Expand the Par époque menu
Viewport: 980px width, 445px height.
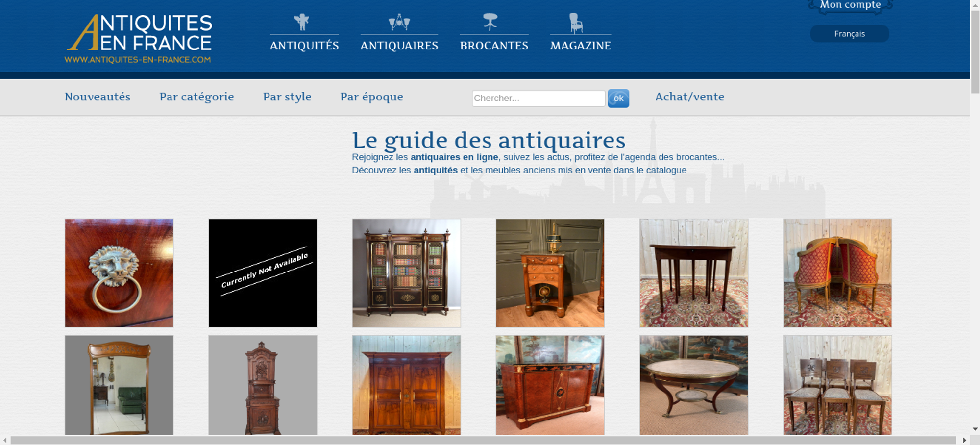point(371,97)
